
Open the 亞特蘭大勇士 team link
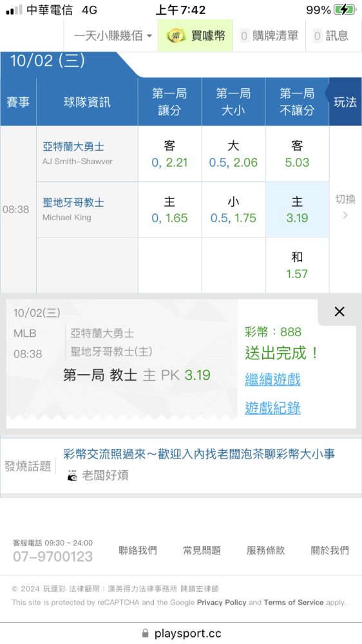point(73,147)
